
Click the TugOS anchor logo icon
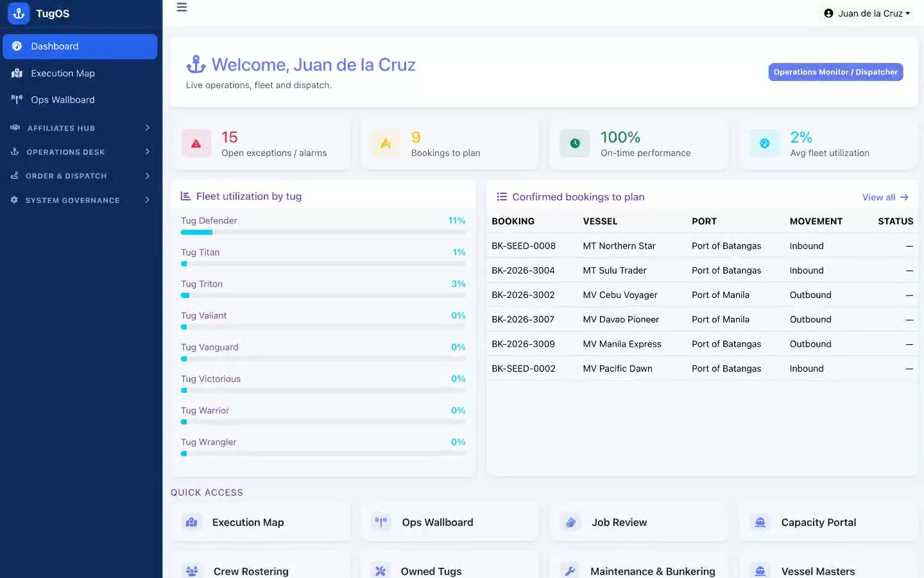pyautogui.click(x=19, y=13)
